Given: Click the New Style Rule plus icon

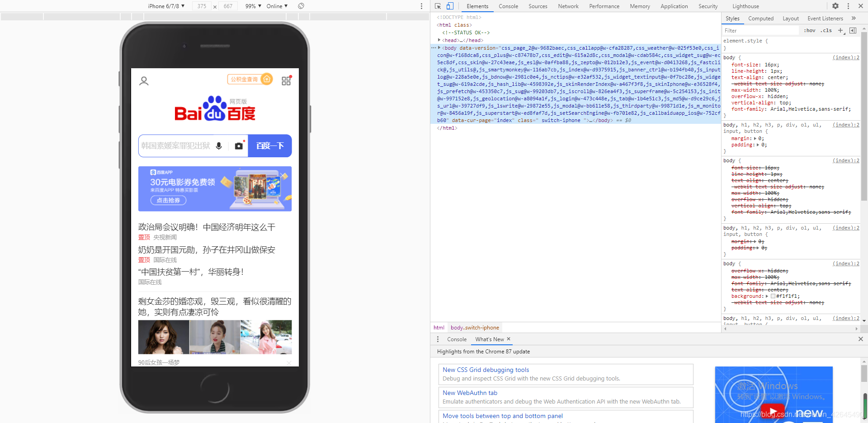Looking at the screenshot, I should pyautogui.click(x=840, y=30).
